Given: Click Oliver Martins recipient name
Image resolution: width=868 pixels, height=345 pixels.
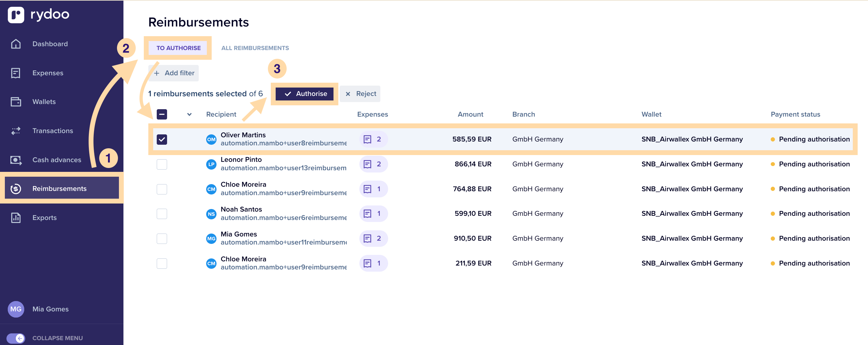Looking at the screenshot, I should [x=243, y=135].
